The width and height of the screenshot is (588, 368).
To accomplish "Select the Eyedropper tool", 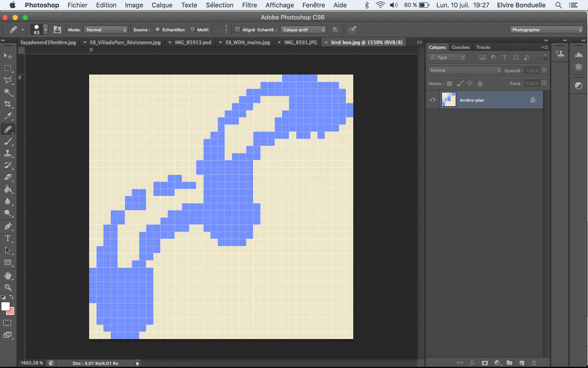I will click(8, 116).
